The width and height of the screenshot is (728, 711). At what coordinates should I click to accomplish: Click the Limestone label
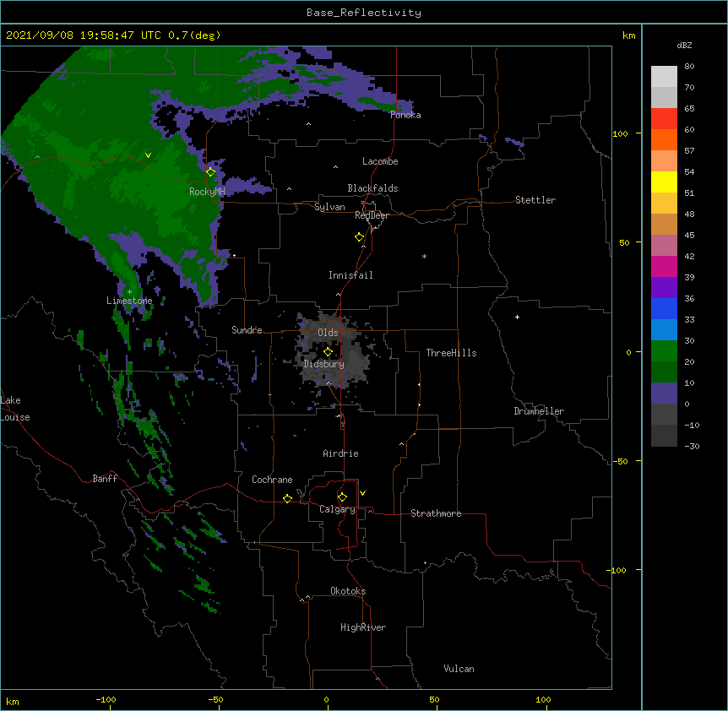pyautogui.click(x=129, y=301)
